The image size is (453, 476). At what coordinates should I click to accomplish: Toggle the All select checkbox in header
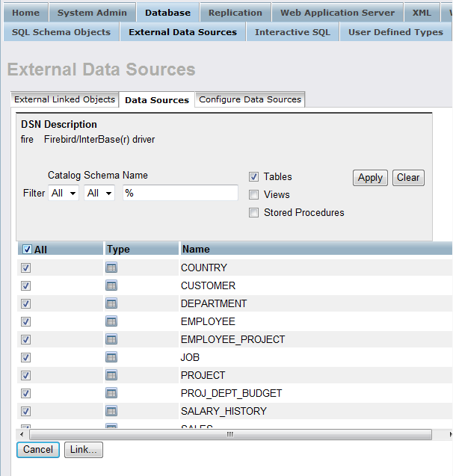point(27,250)
